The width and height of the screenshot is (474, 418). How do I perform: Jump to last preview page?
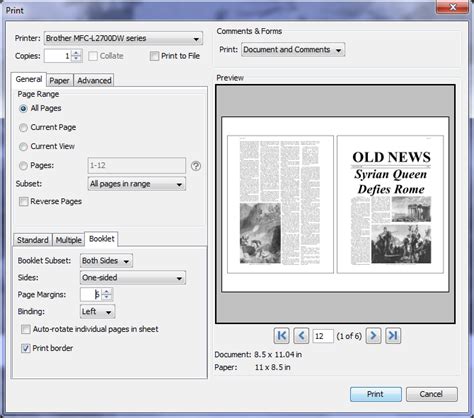393,335
